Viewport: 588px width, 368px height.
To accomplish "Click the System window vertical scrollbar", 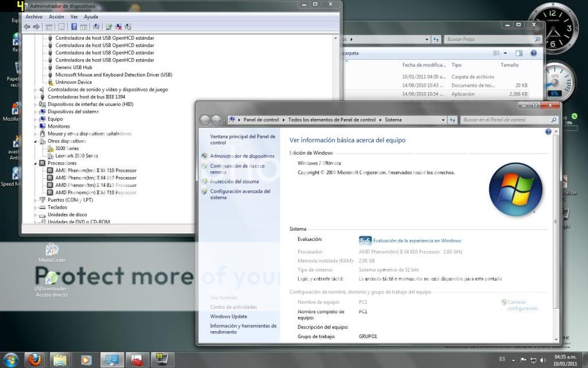I will pyautogui.click(x=556, y=221).
